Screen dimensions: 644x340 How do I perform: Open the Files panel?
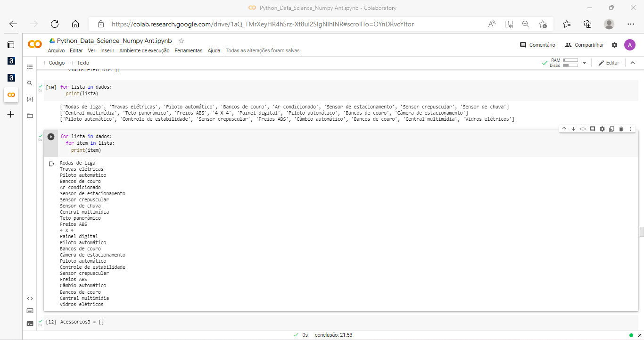[x=30, y=116]
